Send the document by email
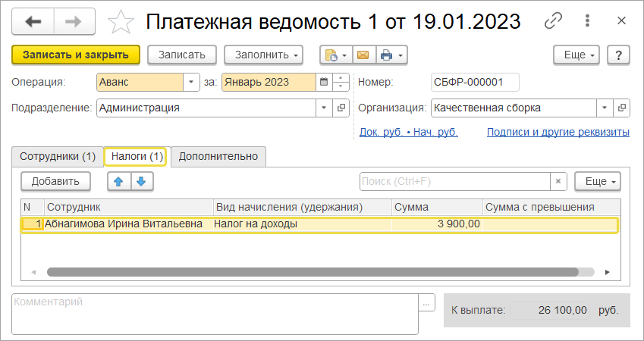Image resolution: width=644 pixels, height=341 pixels. coord(363,55)
